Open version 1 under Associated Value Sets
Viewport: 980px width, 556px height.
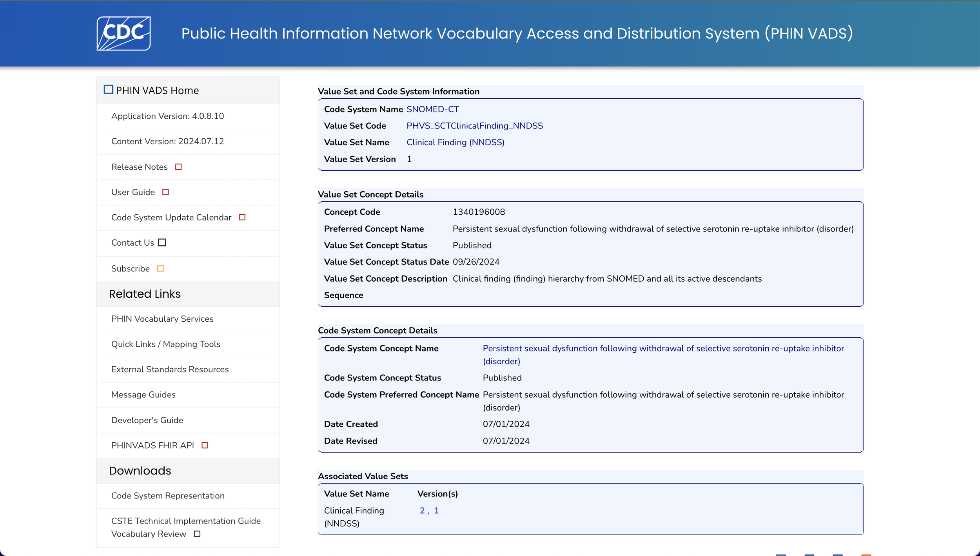click(x=436, y=511)
